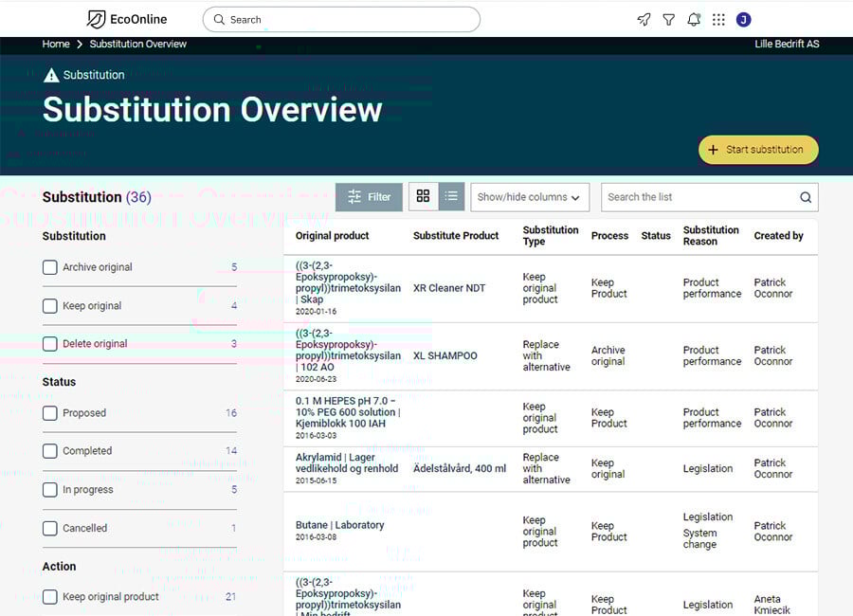Sort by Substitute Product column

(456, 236)
